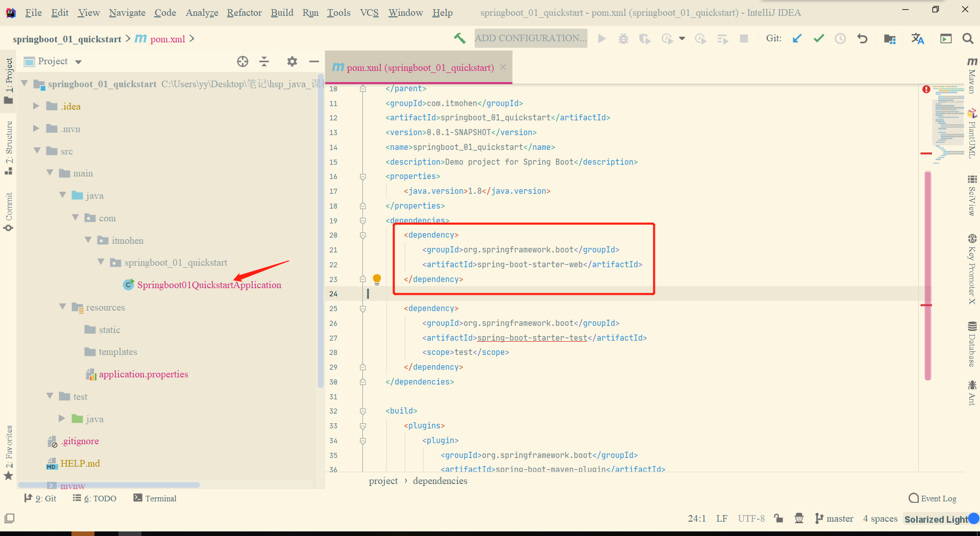Toggle the Commit side tab

coord(9,212)
